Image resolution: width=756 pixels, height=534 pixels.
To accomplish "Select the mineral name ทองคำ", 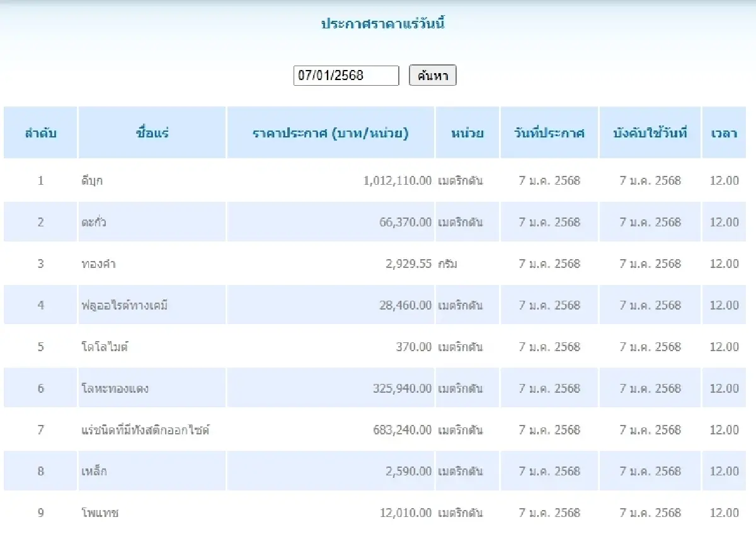I will tap(98, 264).
